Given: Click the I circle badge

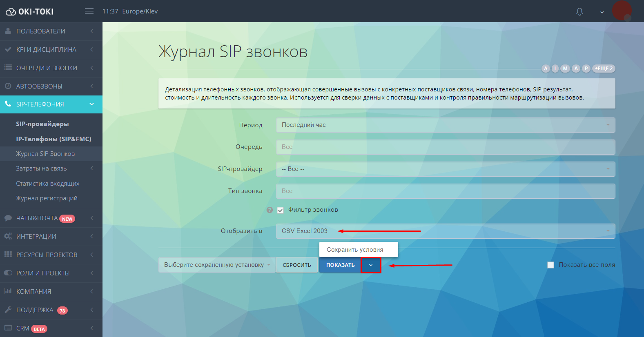Looking at the screenshot, I should (x=555, y=69).
